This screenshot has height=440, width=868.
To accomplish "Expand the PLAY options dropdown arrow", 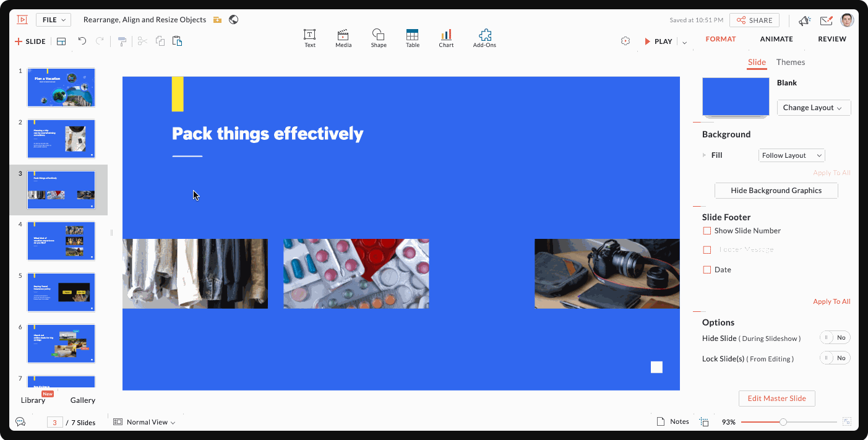I will pos(684,42).
